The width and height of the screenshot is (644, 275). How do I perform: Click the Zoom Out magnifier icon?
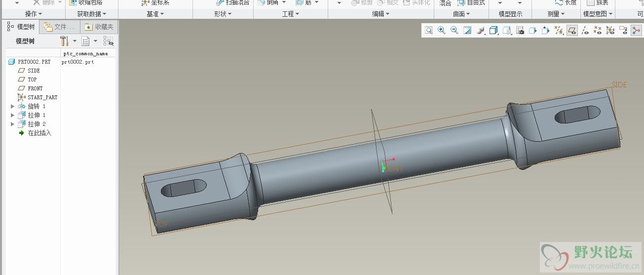click(455, 31)
